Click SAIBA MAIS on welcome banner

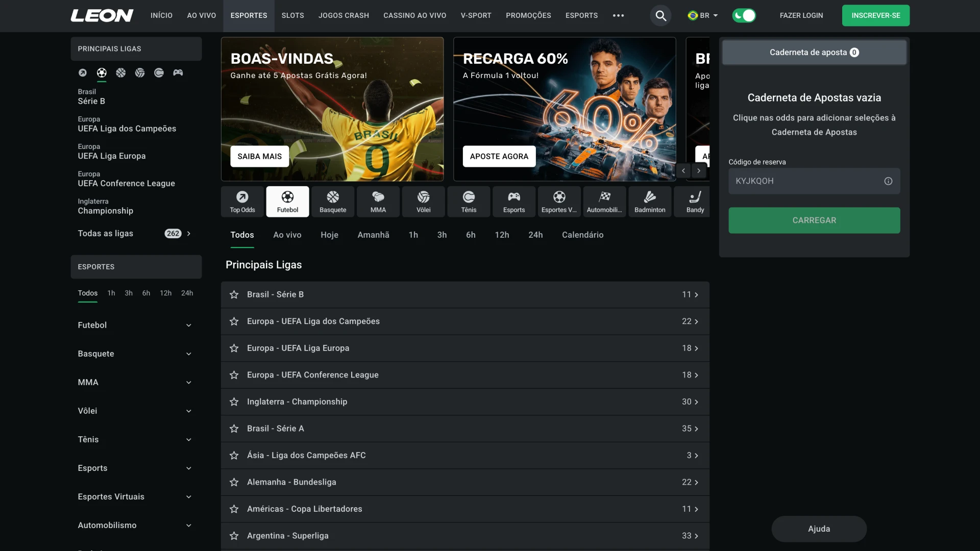pos(260,157)
